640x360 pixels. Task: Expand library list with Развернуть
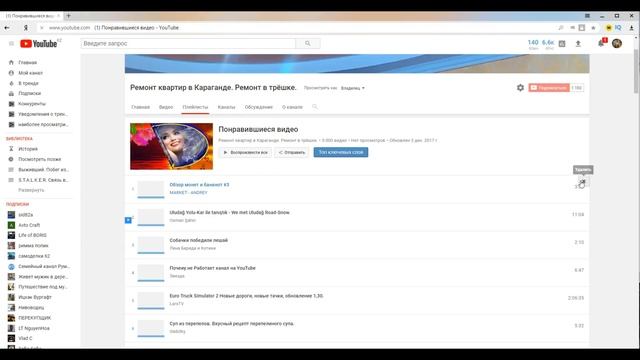point(31,190)
